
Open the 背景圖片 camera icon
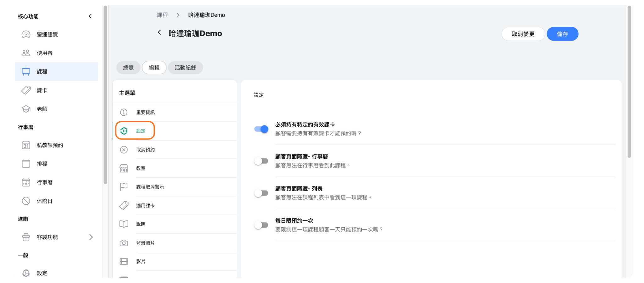[124, 243]
